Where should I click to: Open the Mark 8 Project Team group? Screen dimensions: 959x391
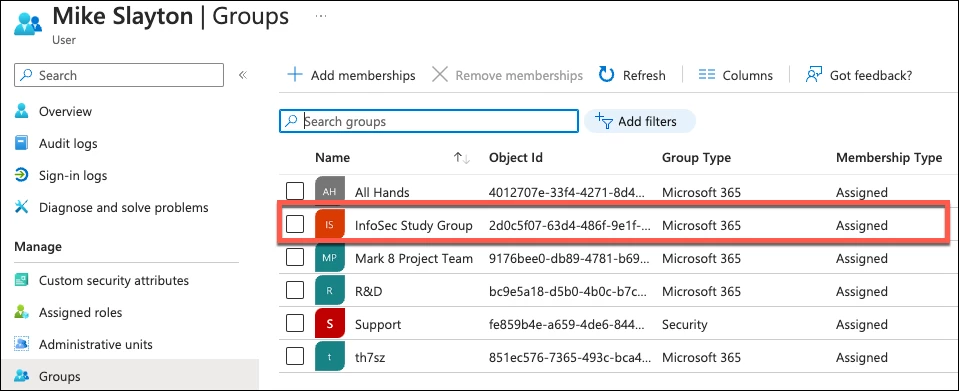pos(414,258)
